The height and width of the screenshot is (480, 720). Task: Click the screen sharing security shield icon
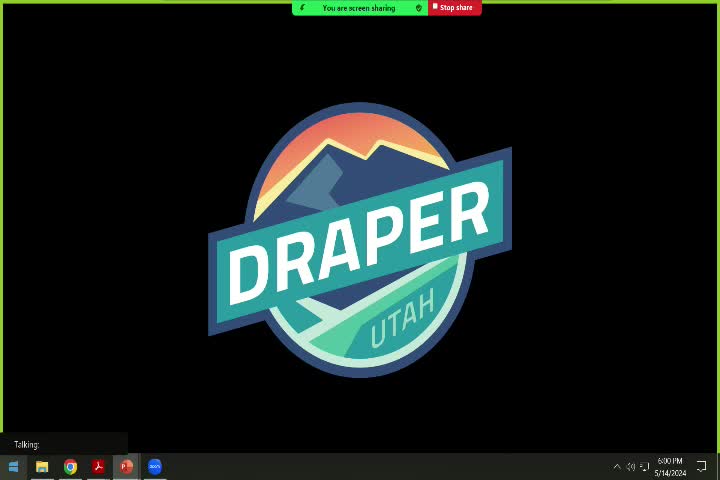419,8
